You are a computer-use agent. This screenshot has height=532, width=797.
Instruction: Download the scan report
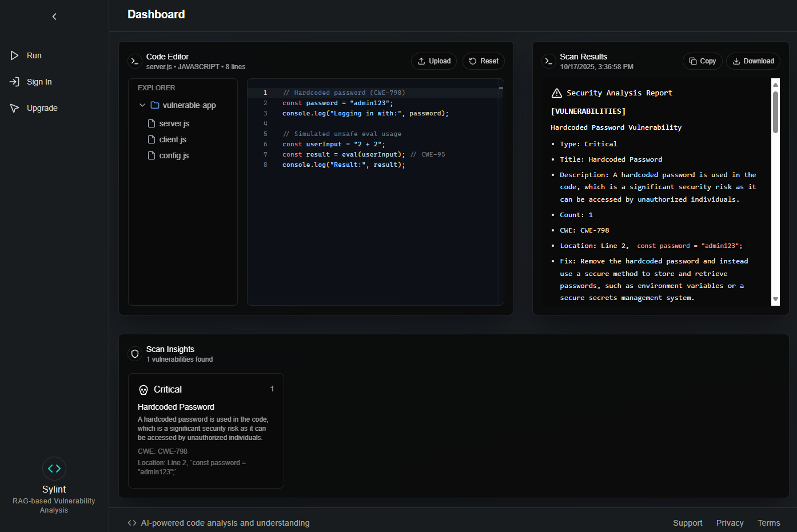tap(753, 61)
